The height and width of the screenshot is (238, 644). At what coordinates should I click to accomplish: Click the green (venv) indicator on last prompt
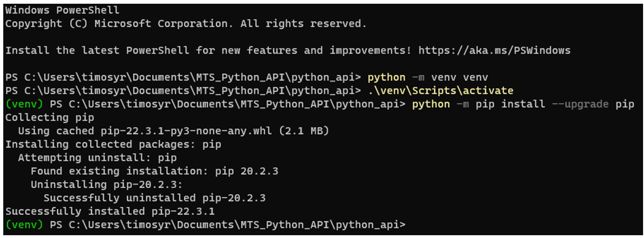pos(24,225)
